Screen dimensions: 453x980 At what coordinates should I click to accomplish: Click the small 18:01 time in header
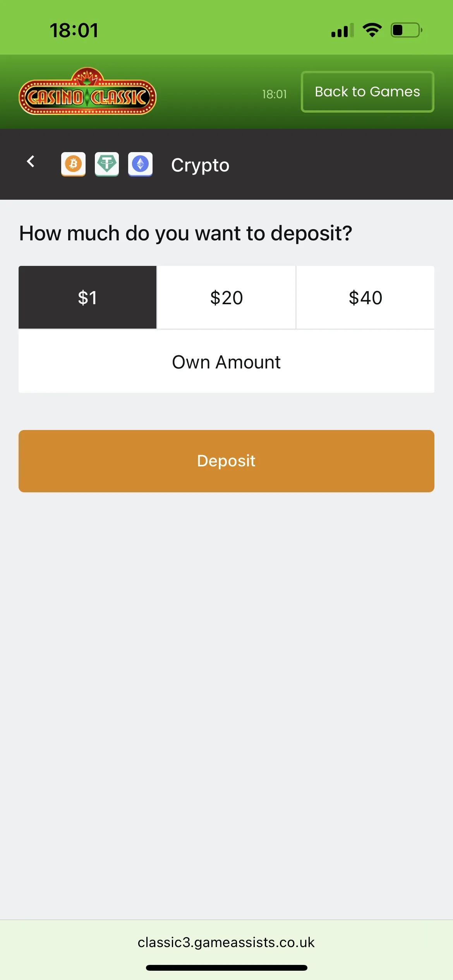(x=274, y=94)
